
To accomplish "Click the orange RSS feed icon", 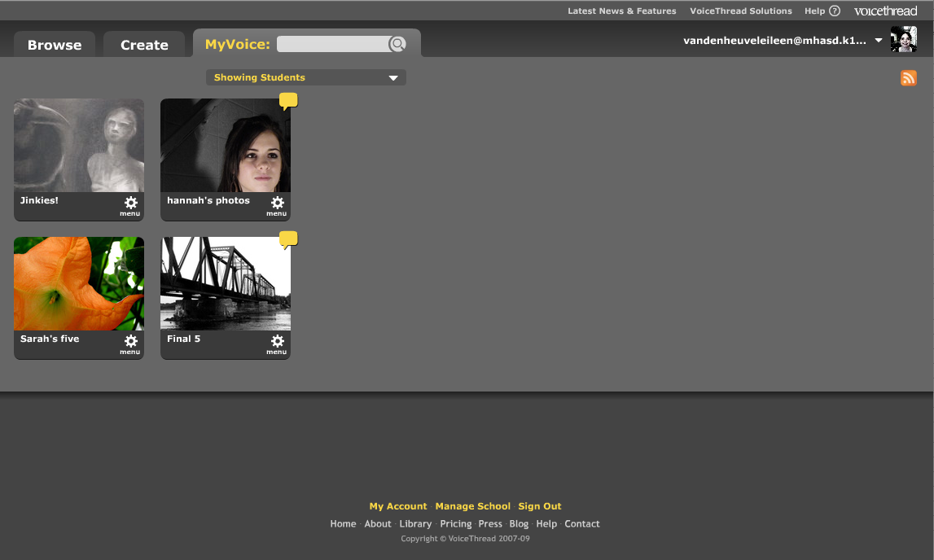I will [908, 78].
